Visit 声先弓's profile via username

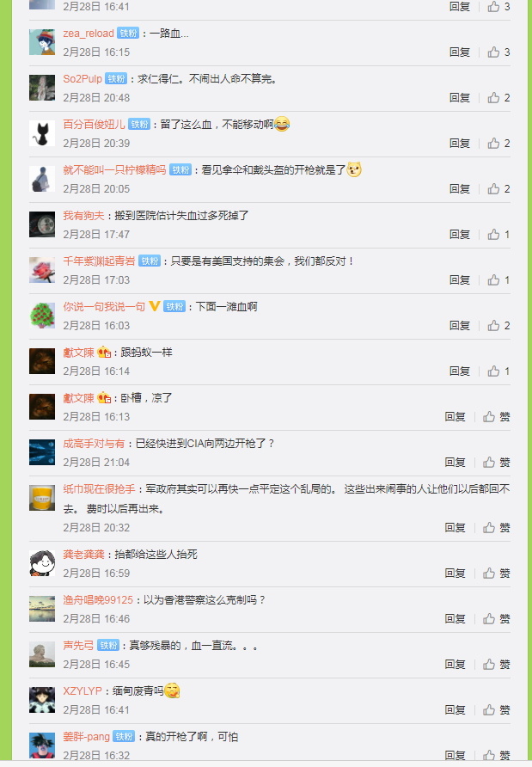click(x=78, y=645)
